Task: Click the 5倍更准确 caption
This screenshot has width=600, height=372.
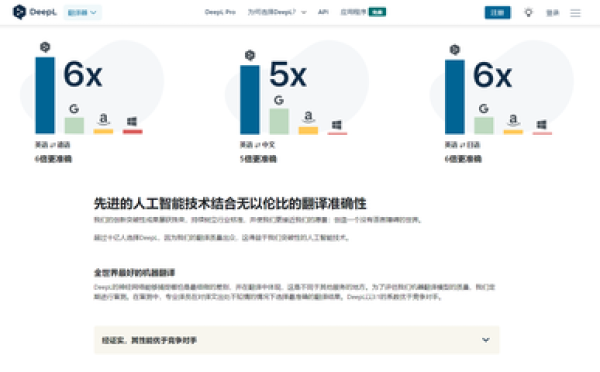Action: 258,159
